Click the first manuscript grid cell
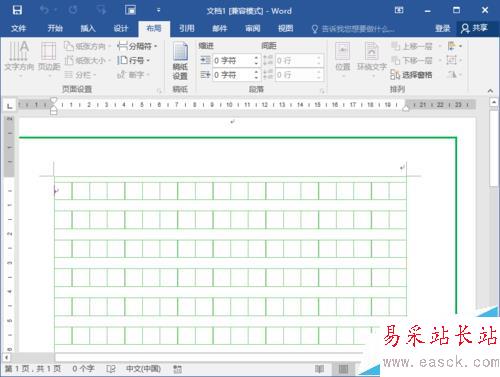 pyautogui.click(x=63, y=191)
